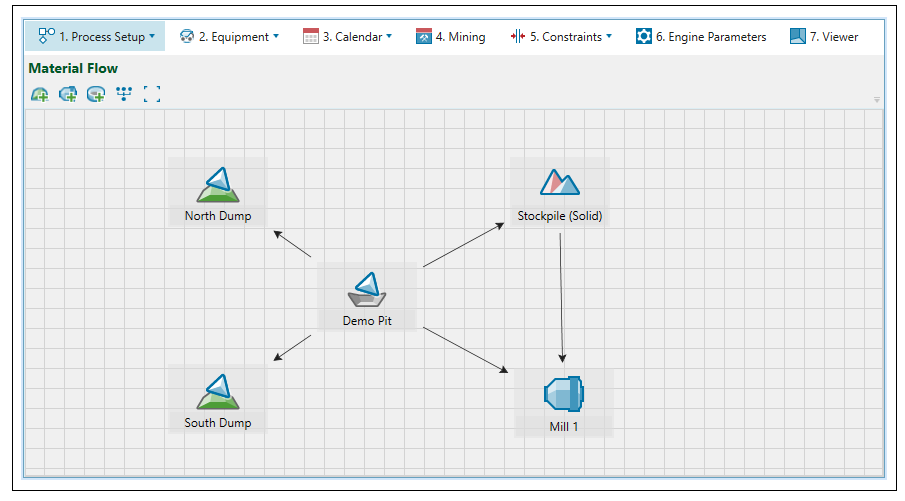Switch to the 7. Viewer tab
The width and height of the screenshot is (905, 501).
[x=824, y=36]
